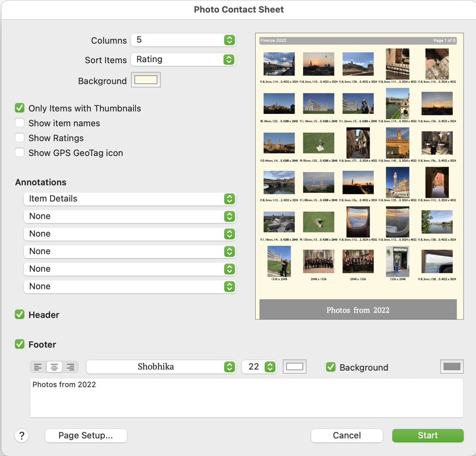Enable the Show item names checkbox

click(x=20, y=123)
